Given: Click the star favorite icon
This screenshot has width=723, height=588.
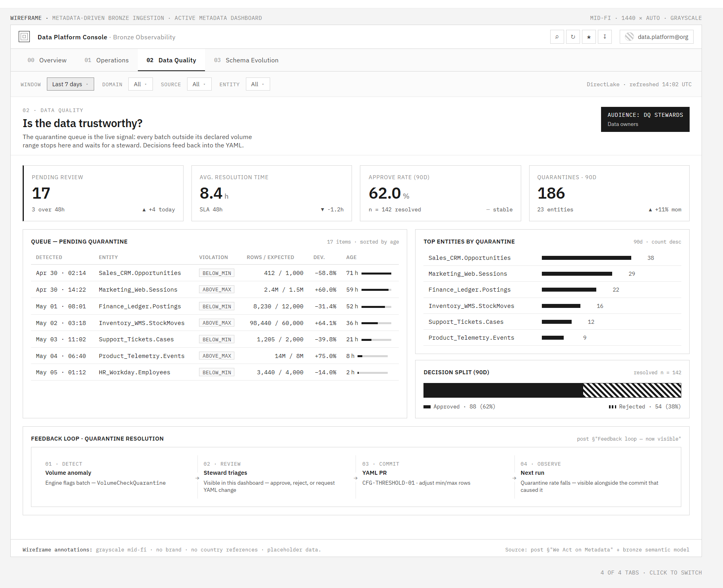Looking at the screenshot, I should point(589,37).
